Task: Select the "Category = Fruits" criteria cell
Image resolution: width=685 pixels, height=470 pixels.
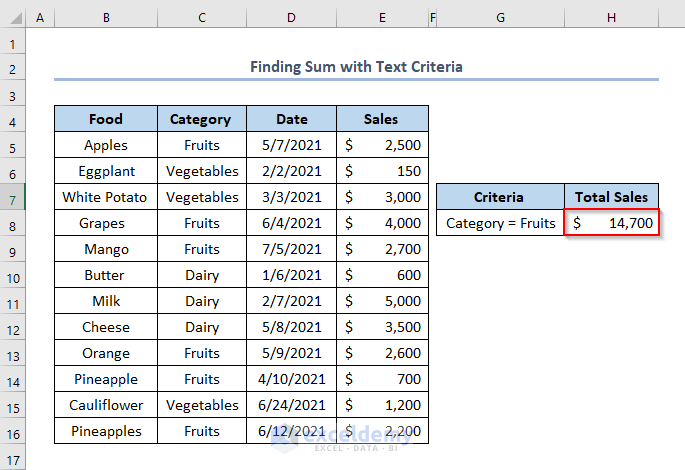Action: (x=500, y=223)
